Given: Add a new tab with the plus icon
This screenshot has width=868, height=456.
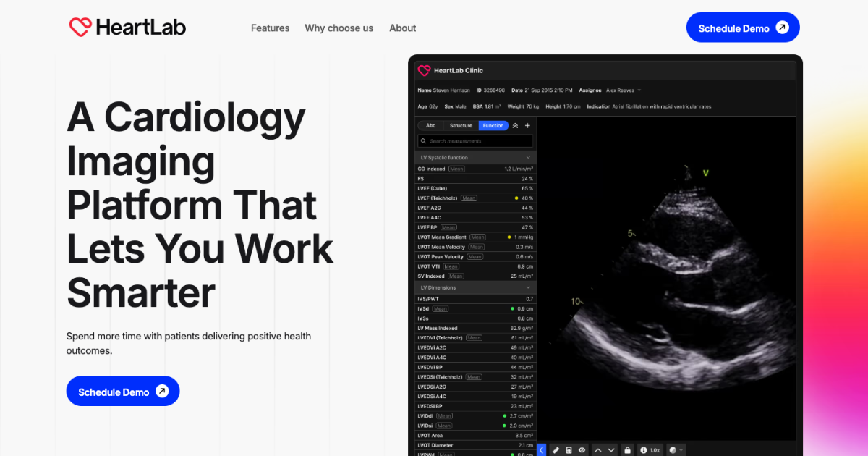Looking at the screenshot, I should tap(527, 125).
